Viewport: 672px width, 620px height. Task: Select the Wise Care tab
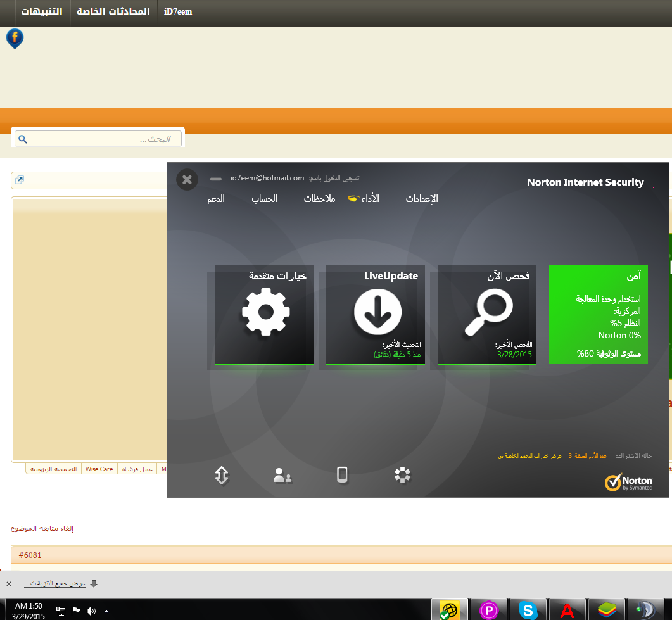pos(99,469)
